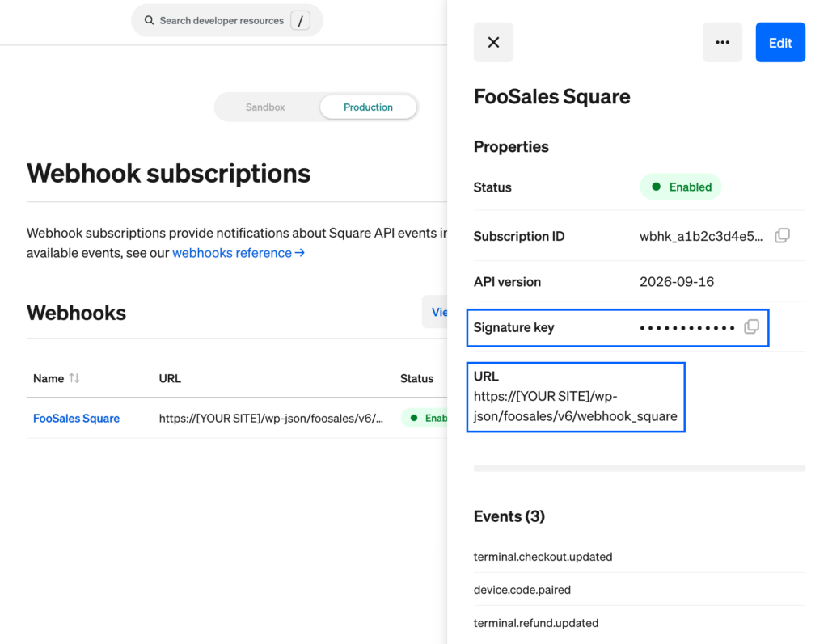
Task: Click the full webhook_square URL text
Action: point(575,406)
